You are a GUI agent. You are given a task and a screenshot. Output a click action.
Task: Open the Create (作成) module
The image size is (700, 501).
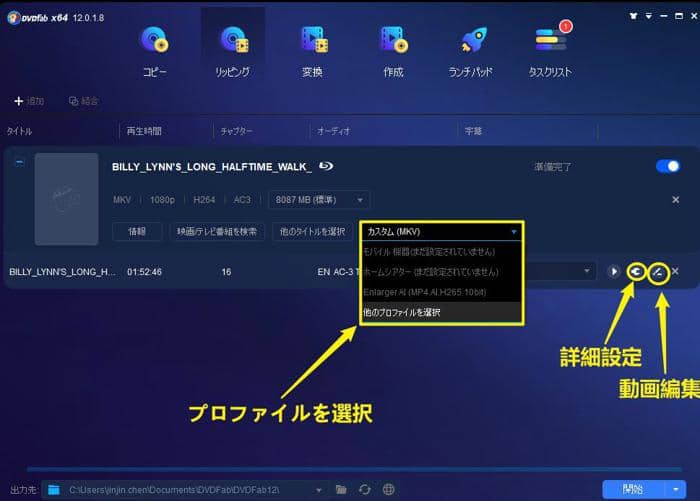pos(393,51)
